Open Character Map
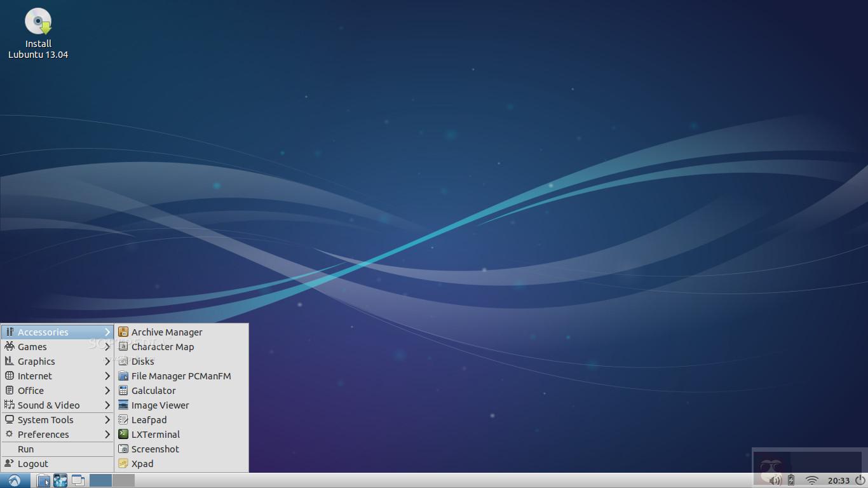 pos(163,346)
